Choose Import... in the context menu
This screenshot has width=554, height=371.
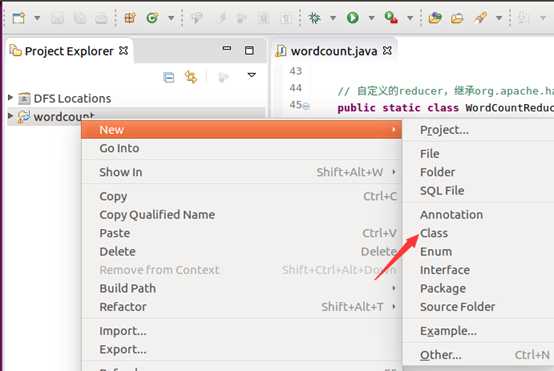tap(241, 331)
